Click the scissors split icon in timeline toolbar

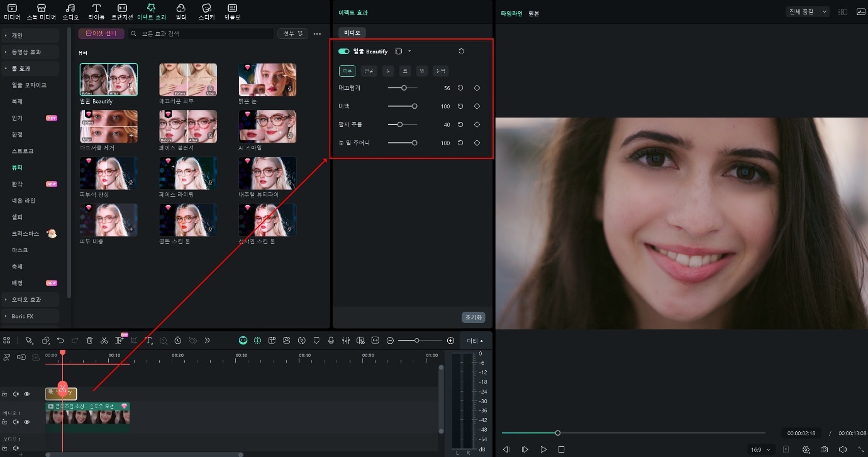(x=104, y=340)
